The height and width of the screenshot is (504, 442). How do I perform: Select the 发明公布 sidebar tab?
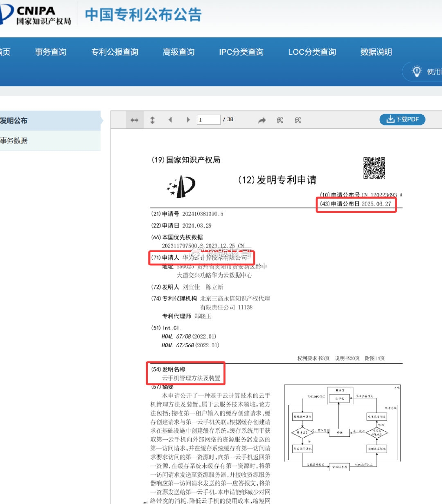click(50, 120)
